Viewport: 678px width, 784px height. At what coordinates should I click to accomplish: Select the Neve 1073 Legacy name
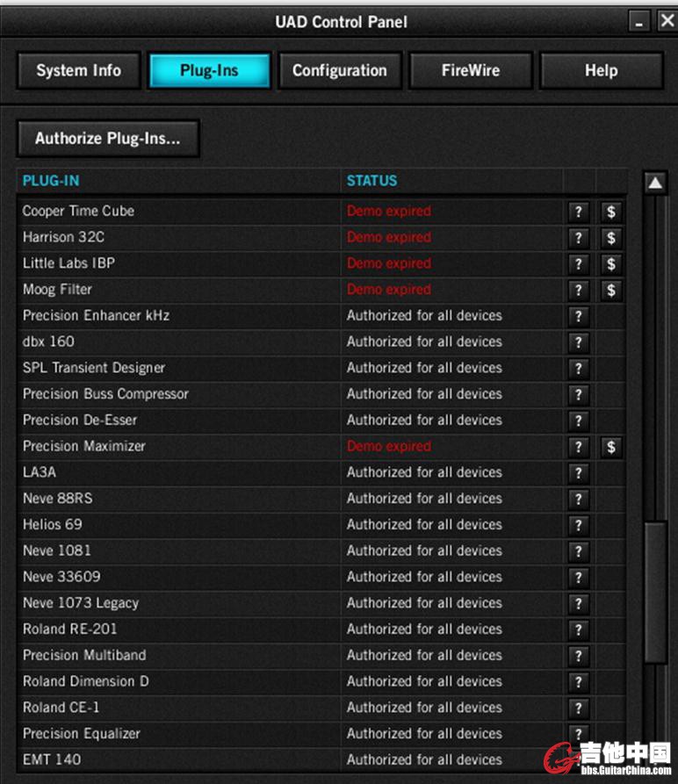click(81, 603)
